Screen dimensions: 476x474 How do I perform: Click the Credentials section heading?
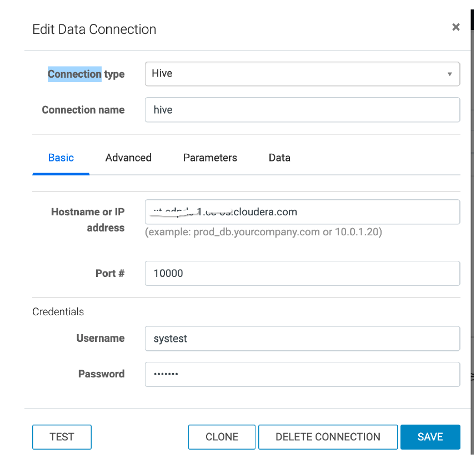[58, 312]
